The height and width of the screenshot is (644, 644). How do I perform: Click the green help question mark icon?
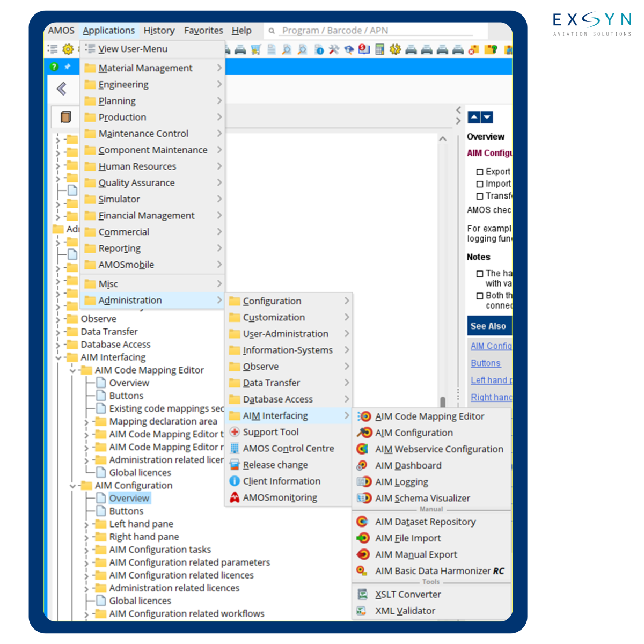[54, 67]
